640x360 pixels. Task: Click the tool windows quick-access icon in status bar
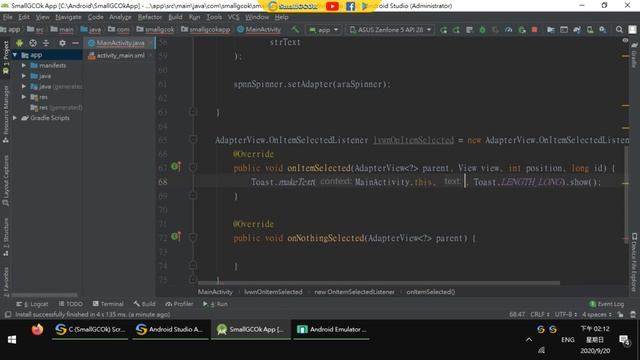pos(7,315)
